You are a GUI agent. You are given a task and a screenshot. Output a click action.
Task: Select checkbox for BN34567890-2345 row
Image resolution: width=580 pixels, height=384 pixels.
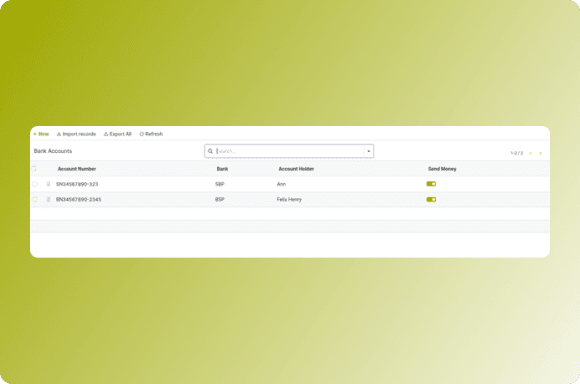[x=35, y=199]
